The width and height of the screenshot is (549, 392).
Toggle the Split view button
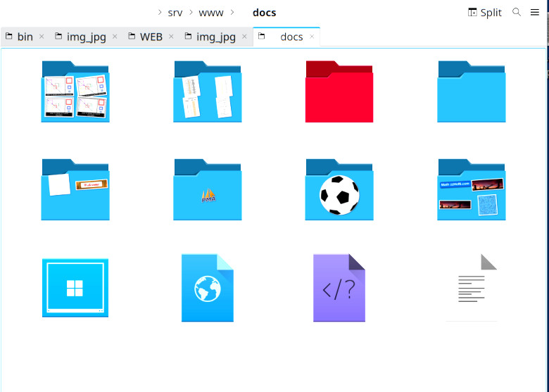click(485, 13)
